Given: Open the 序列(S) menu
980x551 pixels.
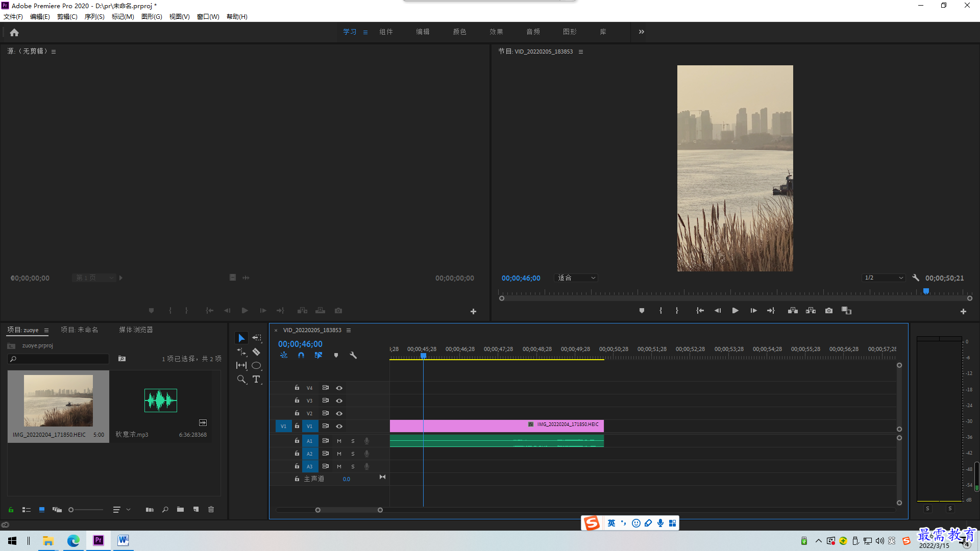Looking at the screenshot, I should tap(94, 16).
